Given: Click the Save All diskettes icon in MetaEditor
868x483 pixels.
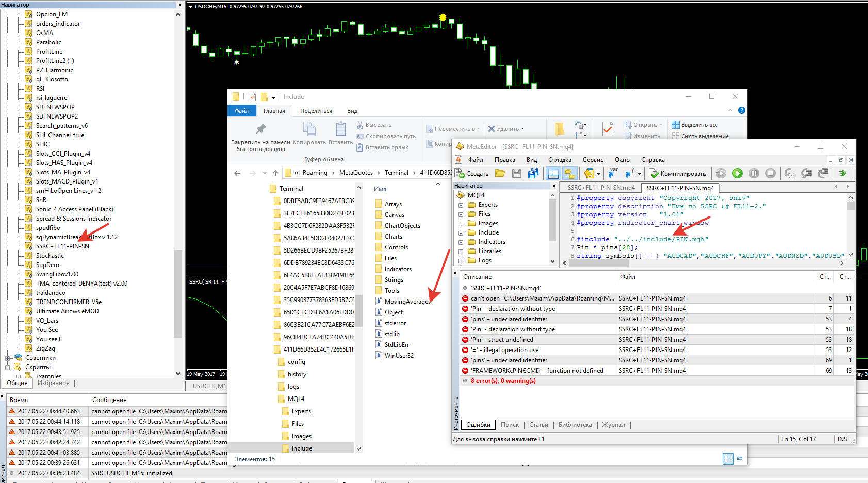Looking at the screenshot, I should pos(533,173).
